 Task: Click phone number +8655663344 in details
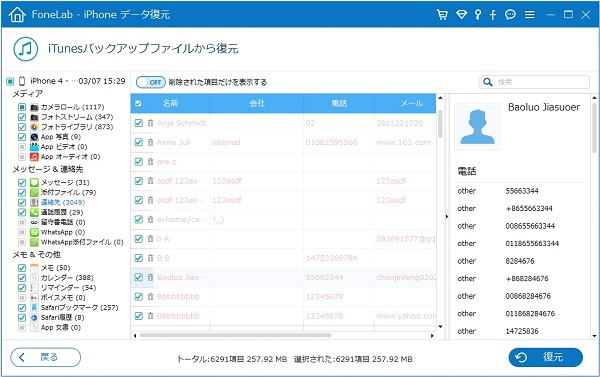click(x=529, y=209)
